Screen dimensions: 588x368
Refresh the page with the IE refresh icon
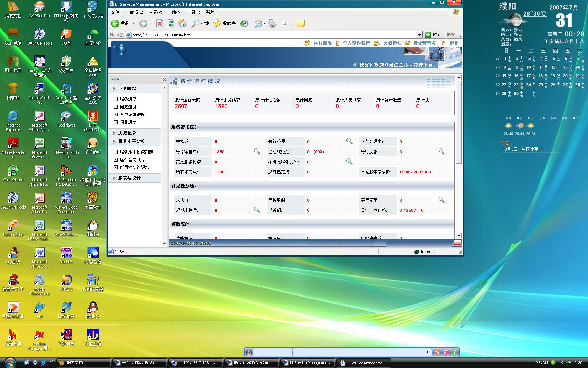pos(171,23)
